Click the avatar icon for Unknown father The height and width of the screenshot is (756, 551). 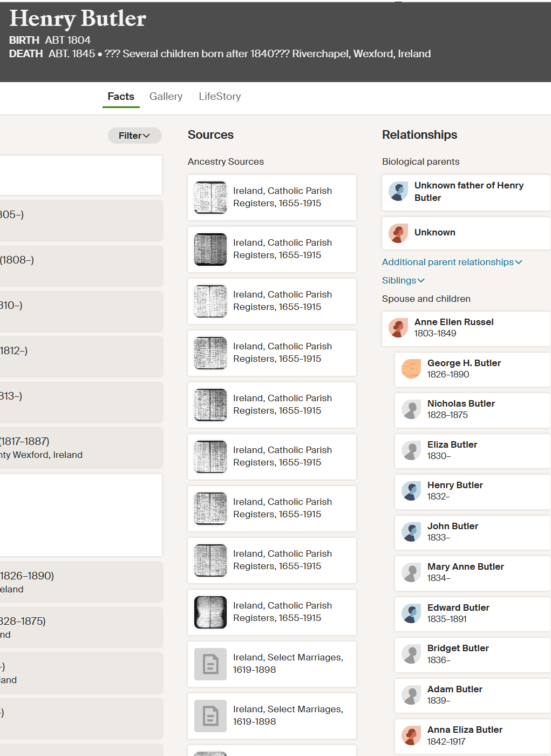point(398,192)
